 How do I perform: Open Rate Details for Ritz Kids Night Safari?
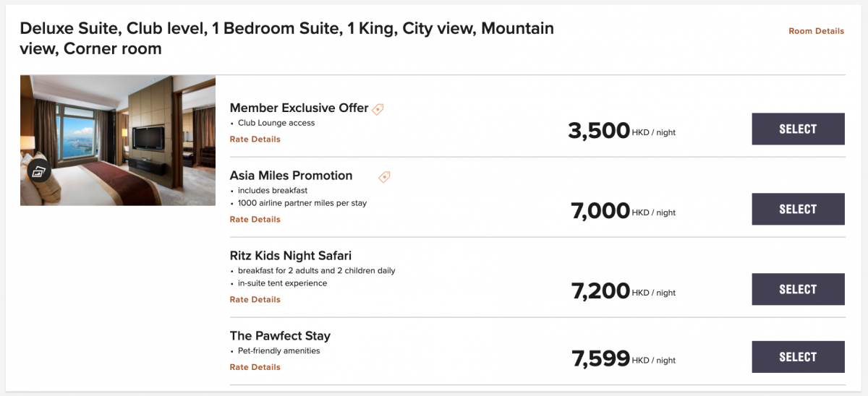(x=255, y=300)
